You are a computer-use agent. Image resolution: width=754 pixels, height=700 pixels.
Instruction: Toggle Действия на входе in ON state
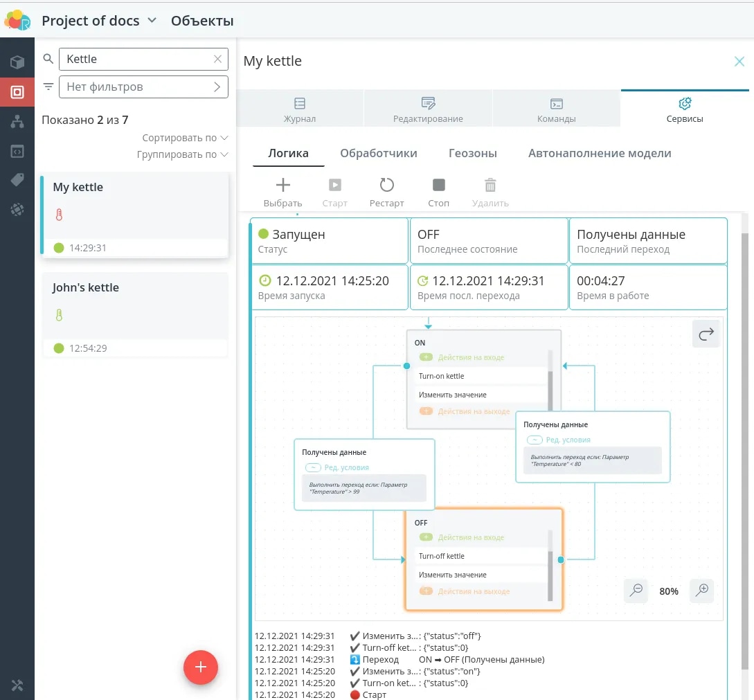pos(462,357)
